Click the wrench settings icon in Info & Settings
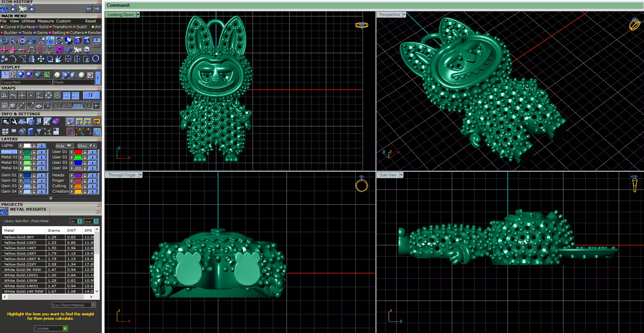 (x=14, y=121)
